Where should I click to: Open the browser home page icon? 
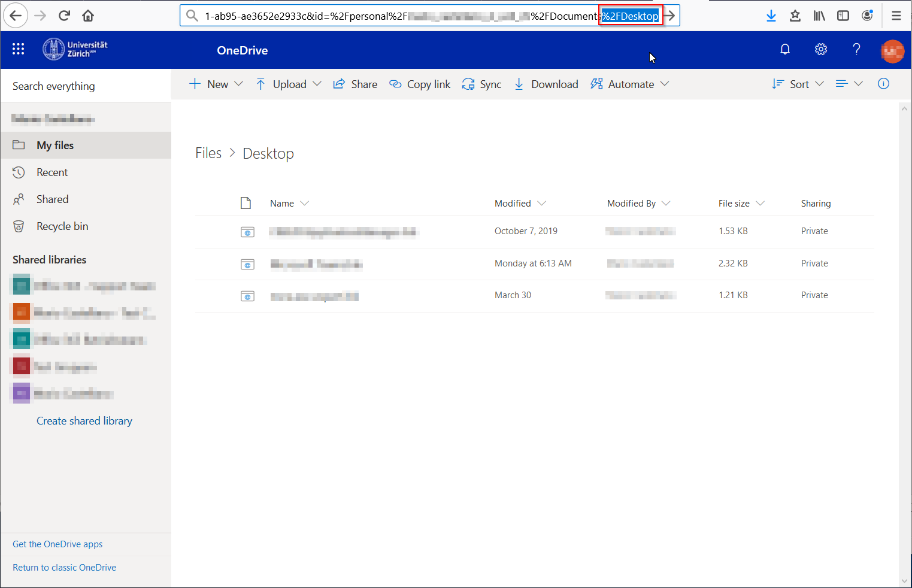tap(88, 16)
